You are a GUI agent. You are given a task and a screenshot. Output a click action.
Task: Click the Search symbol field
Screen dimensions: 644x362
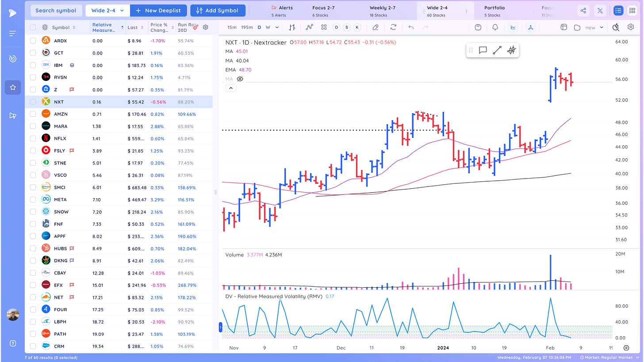pyautogui.click(x=56, y=11)
